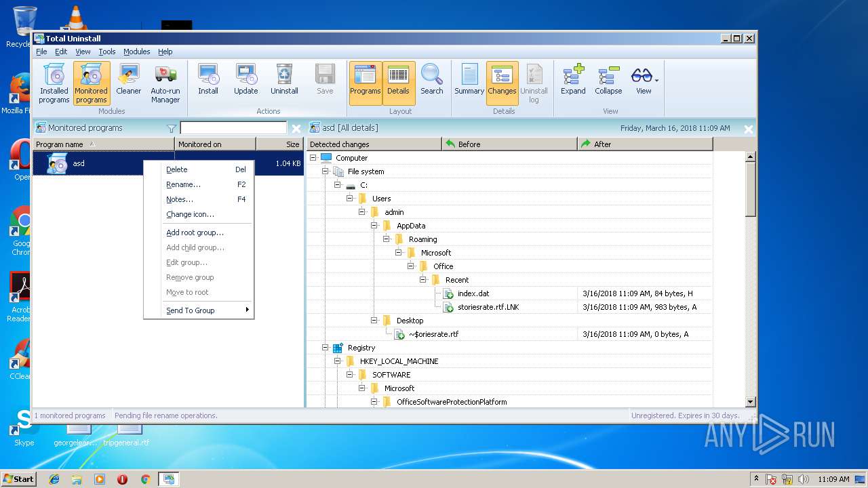Open the File menu

click(41, 52)
